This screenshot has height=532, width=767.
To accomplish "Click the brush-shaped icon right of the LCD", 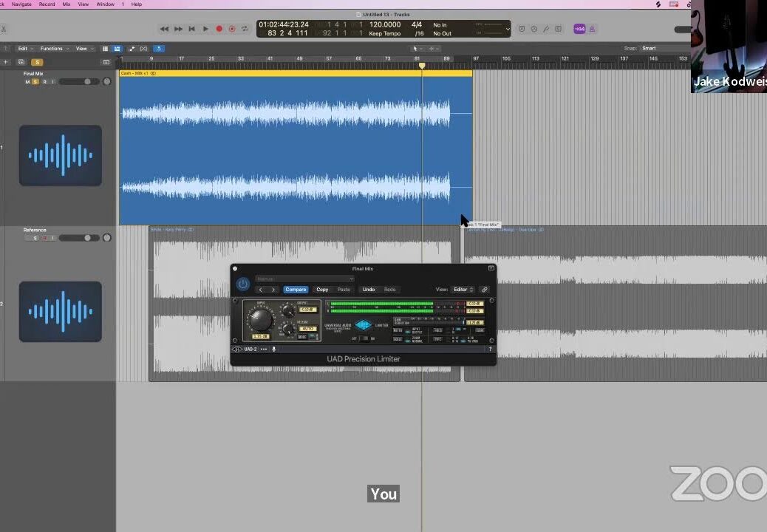I will 546,29.
